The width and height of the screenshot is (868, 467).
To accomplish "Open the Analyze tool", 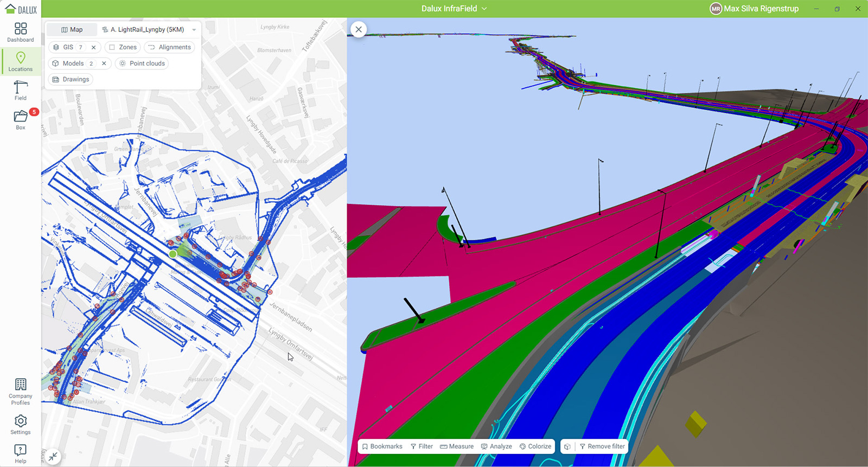I will pos(496,446).
